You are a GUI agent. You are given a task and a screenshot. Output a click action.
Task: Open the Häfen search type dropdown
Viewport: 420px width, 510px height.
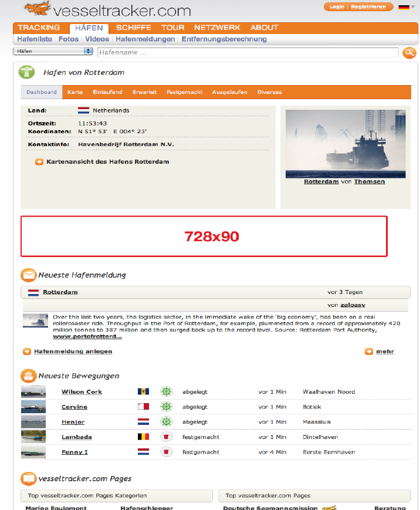[53, 52]
